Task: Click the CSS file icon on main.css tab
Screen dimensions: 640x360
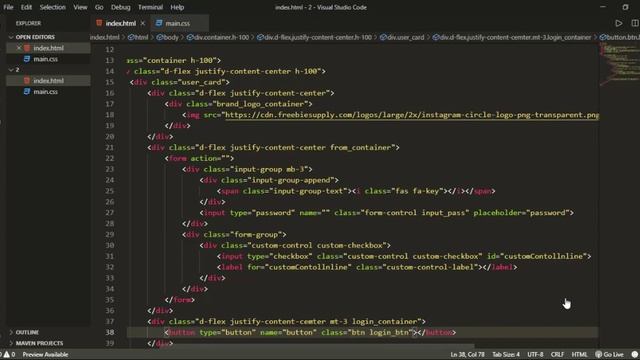Action: pos(159,23)
